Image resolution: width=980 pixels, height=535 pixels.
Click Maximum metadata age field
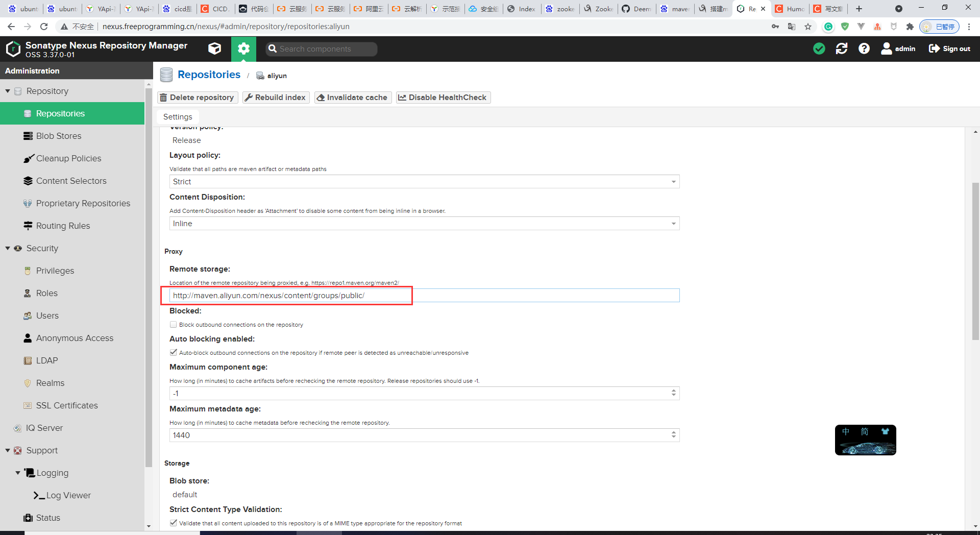(x=419, y=435)
